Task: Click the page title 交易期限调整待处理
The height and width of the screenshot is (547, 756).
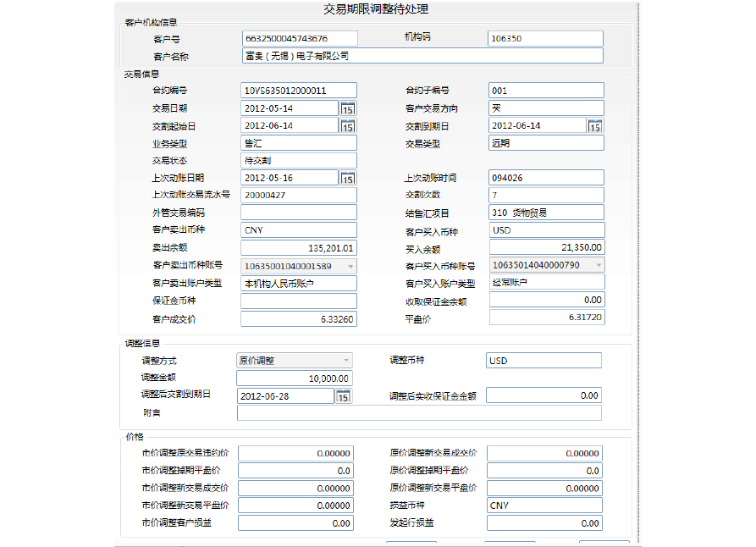Action: 376,9
